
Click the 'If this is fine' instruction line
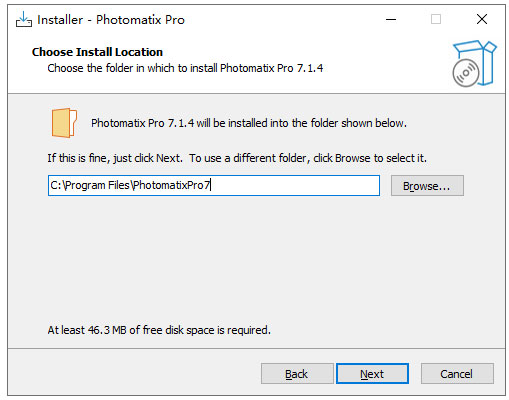tap(237, 158)
